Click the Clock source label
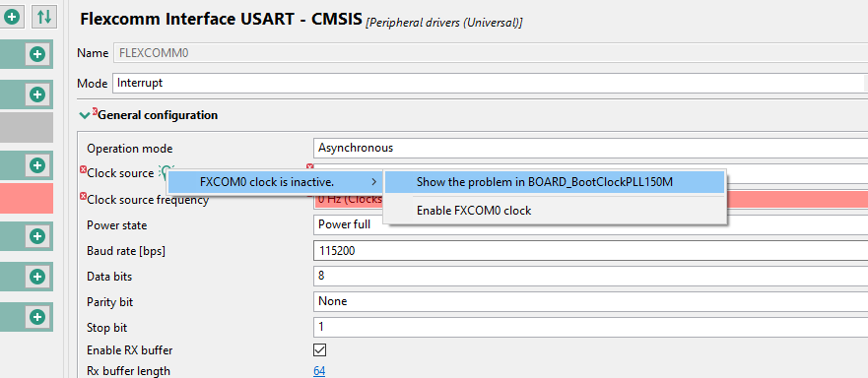This screenshot has width=868, height=378. [x=120, y=173]
